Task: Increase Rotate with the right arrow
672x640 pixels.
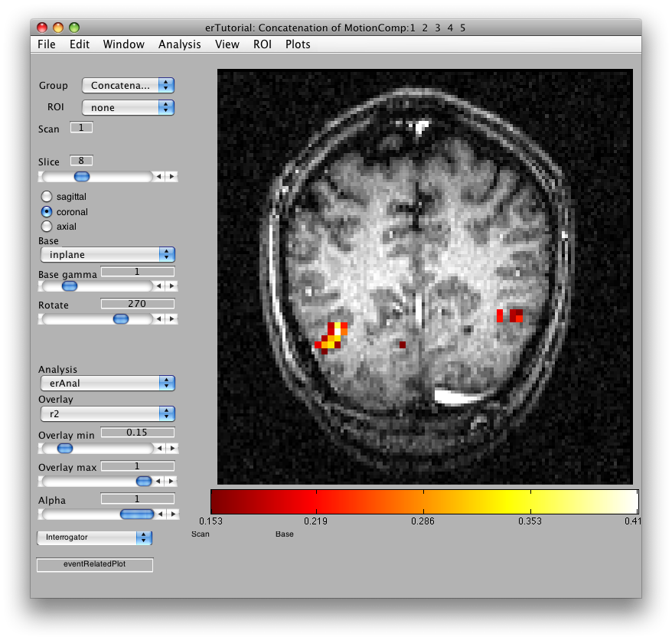Action: tap(172, 319)
